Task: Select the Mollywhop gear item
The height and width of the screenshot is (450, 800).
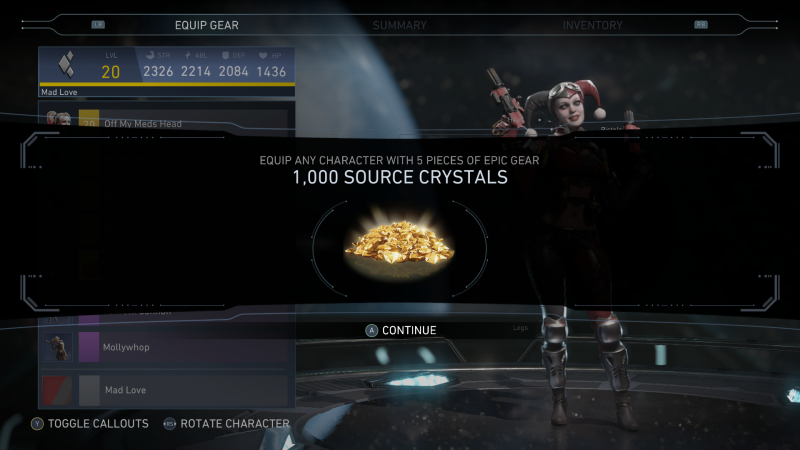Action: click(164, 347)
